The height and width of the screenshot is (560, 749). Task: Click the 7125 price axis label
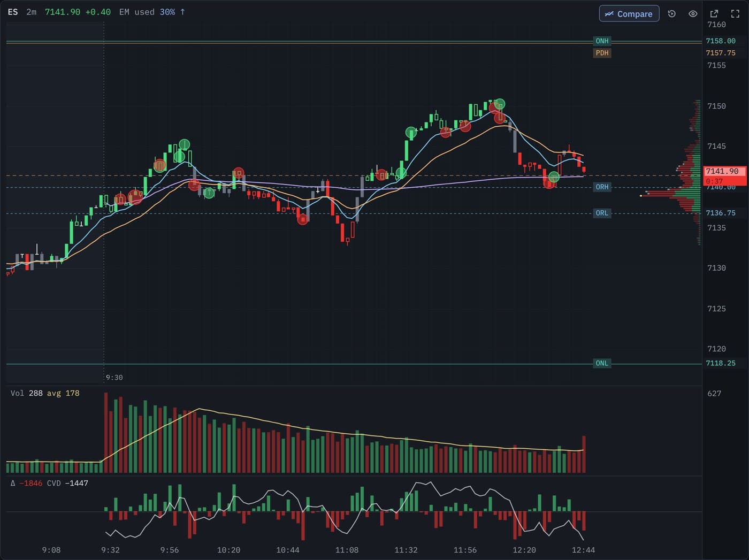pos(716,309)
